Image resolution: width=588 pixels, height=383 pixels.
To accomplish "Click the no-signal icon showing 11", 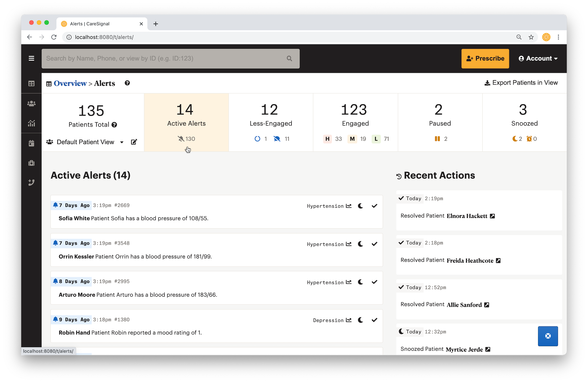I will click(x=277, y=139).
